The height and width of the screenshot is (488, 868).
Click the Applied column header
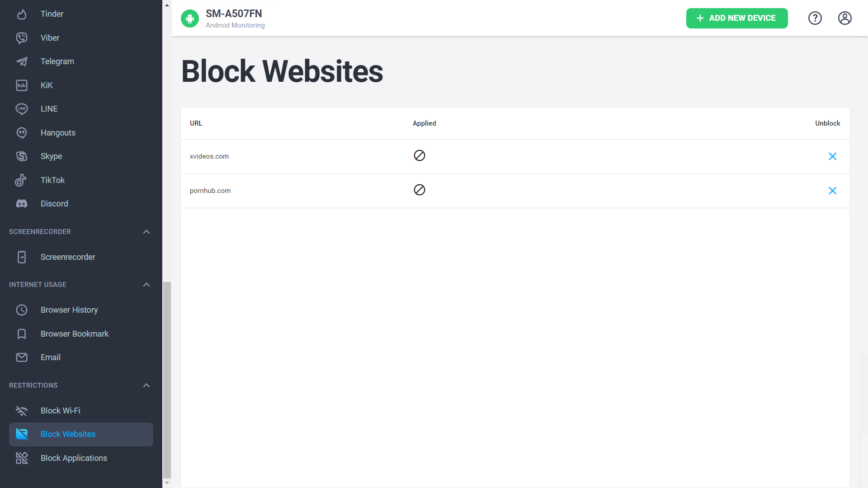pos(424,123)
